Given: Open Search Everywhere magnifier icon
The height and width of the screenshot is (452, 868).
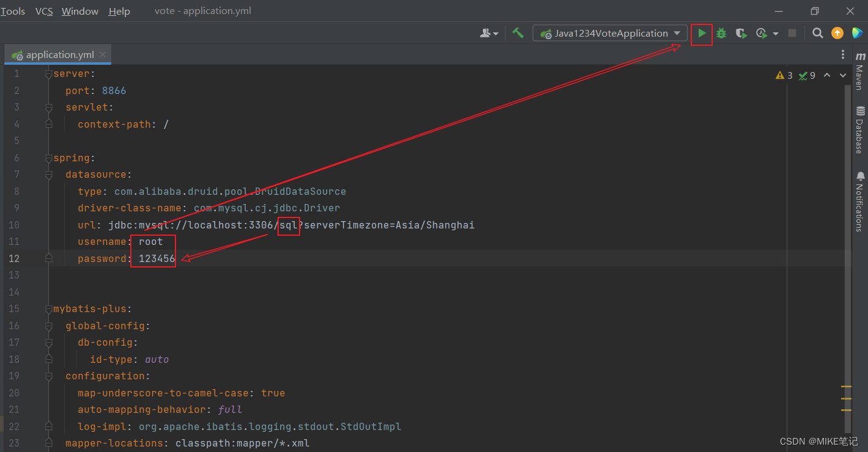Looking at the screenshot, I should (817, 33).
